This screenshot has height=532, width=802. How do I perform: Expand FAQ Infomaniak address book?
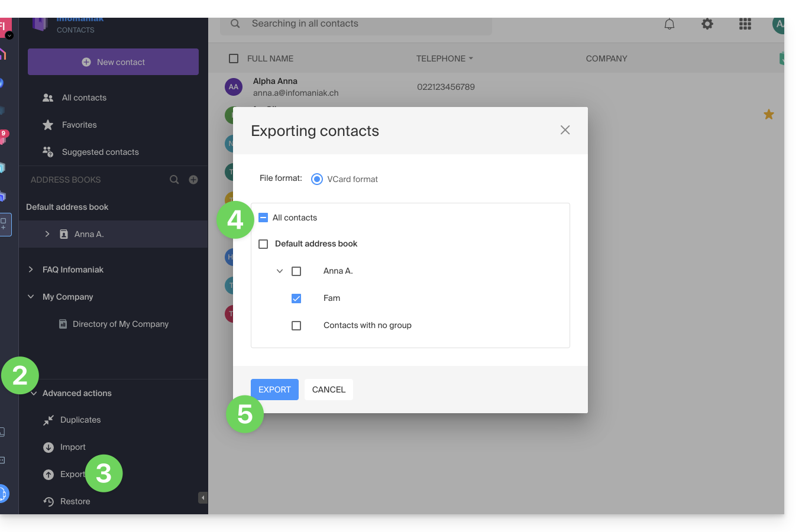click(31, 270)
